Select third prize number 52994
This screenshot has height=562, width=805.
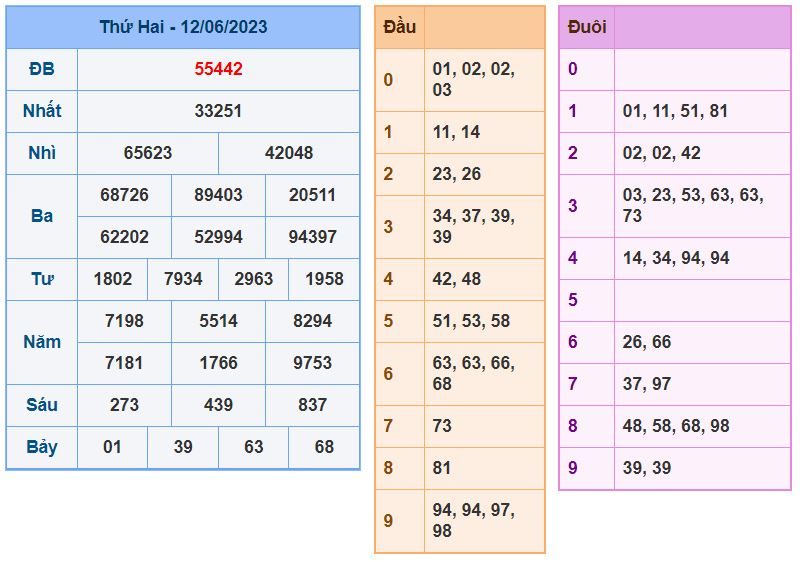click(218, 237)
